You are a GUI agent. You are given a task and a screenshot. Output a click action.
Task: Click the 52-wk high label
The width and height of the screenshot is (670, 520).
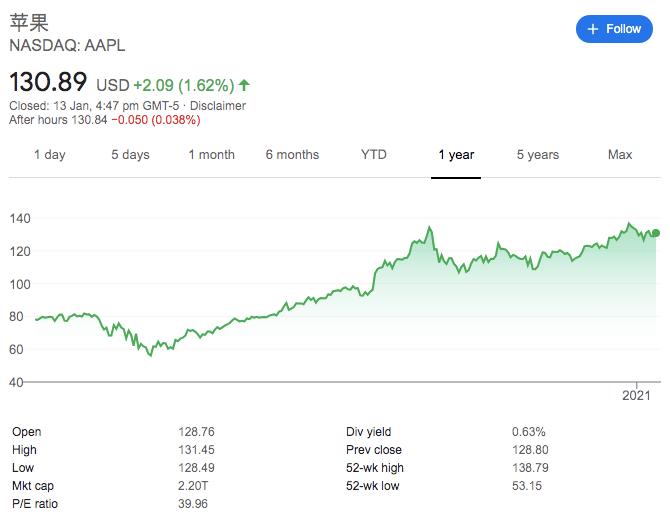[x=375, y=468]
